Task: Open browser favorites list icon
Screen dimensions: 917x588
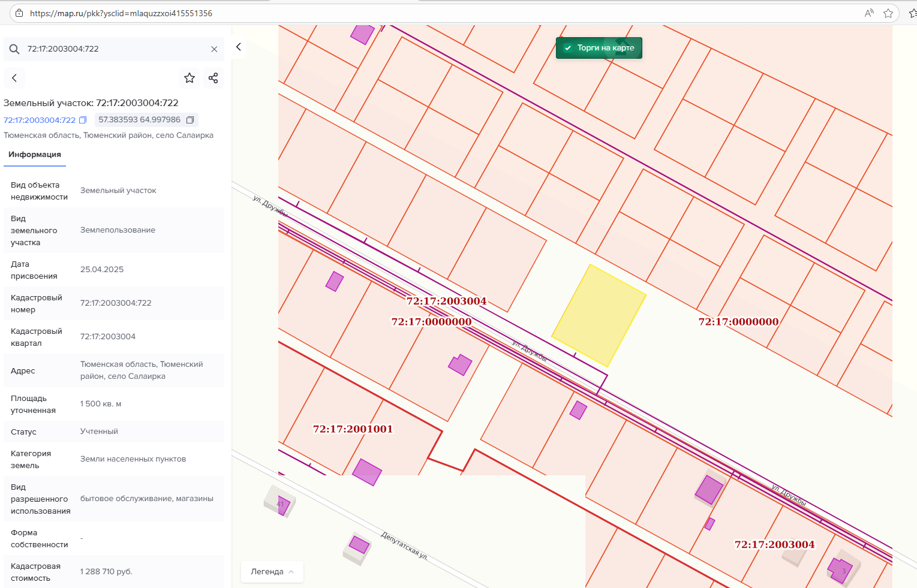Action: 912,13
